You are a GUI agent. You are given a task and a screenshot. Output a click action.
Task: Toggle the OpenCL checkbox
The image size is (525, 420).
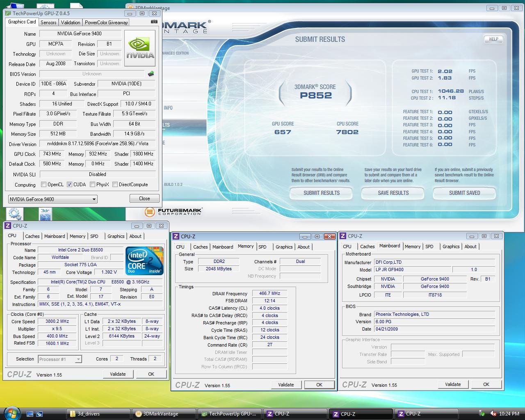pos(43,185)
